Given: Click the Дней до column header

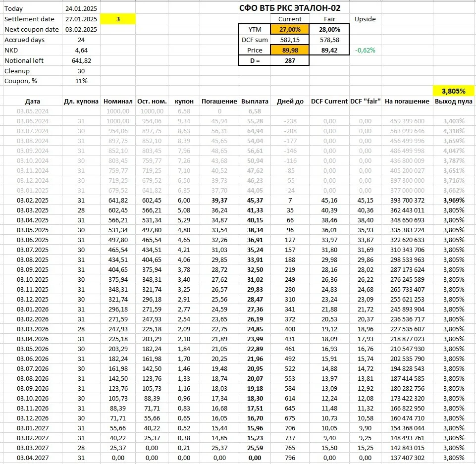Looking at the screenshot, I should pos(290,102).
